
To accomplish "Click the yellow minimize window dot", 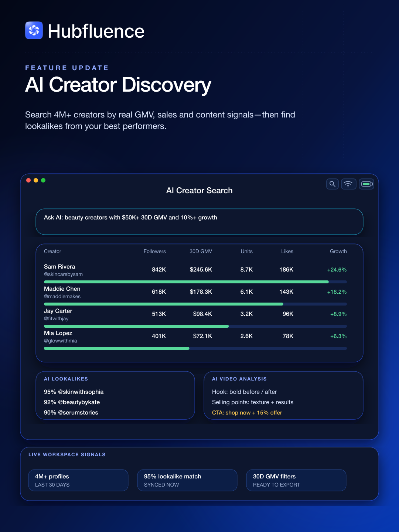I will [x=36, y=180].
